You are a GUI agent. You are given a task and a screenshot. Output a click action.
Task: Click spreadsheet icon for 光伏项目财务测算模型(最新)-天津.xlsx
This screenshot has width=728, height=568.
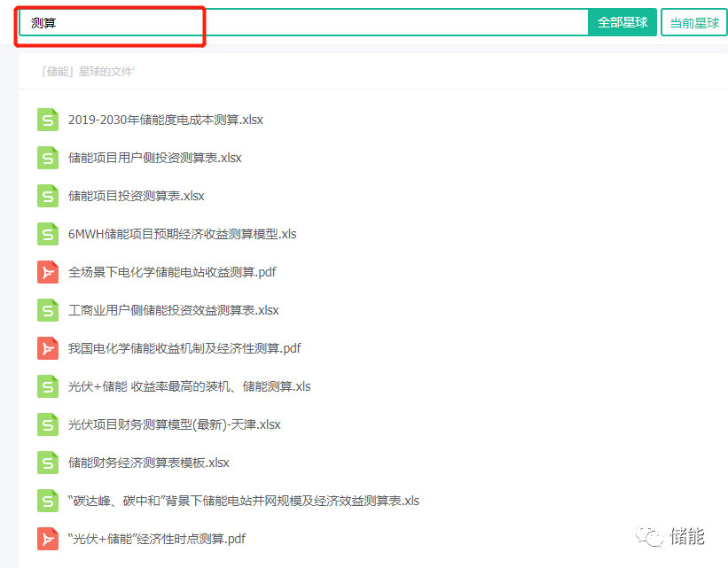[x=47, y=424]
